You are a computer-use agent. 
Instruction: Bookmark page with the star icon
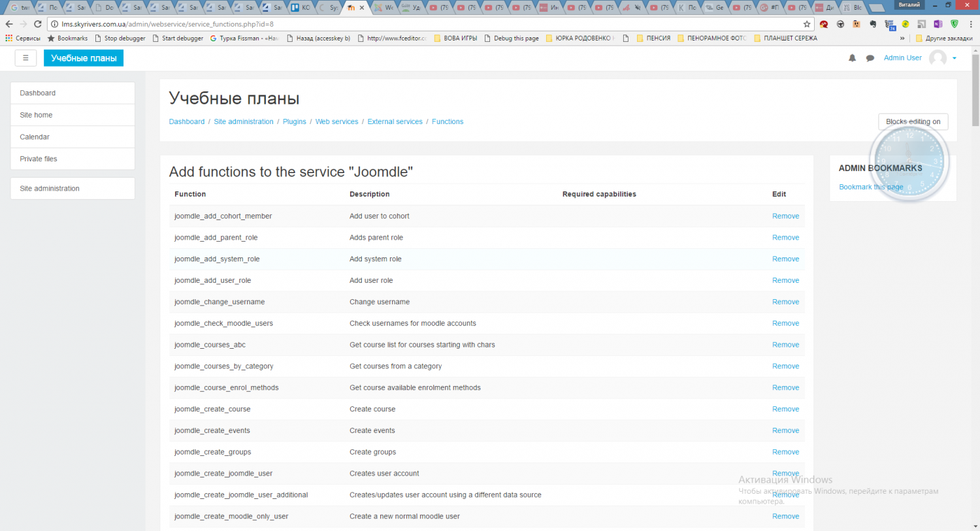tap(807, 24)
